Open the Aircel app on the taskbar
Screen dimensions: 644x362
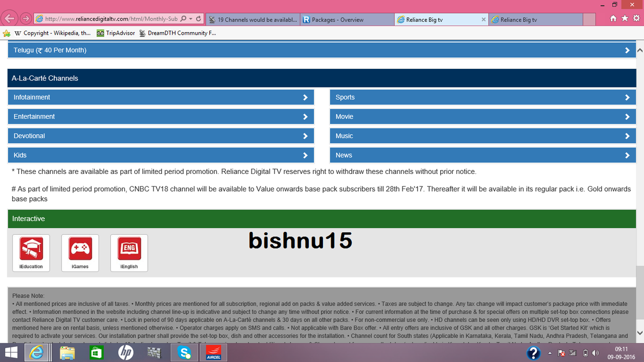[213, 352]
